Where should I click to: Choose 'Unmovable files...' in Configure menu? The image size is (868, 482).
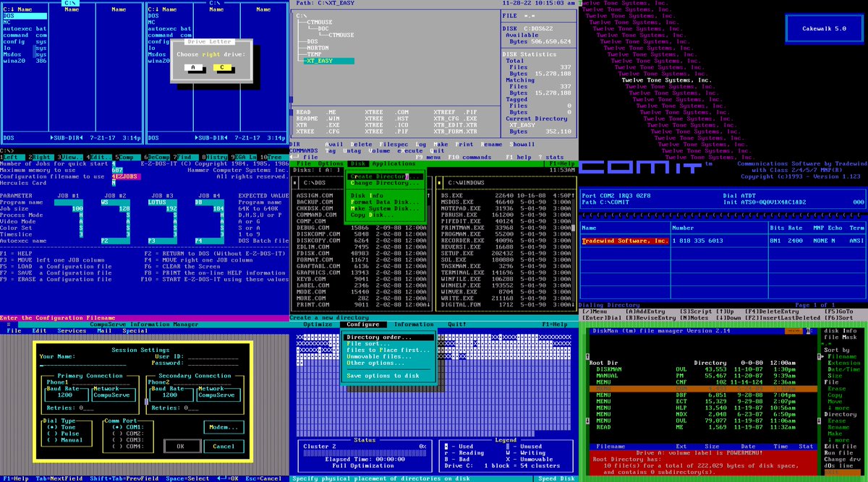tap(380, 356)
